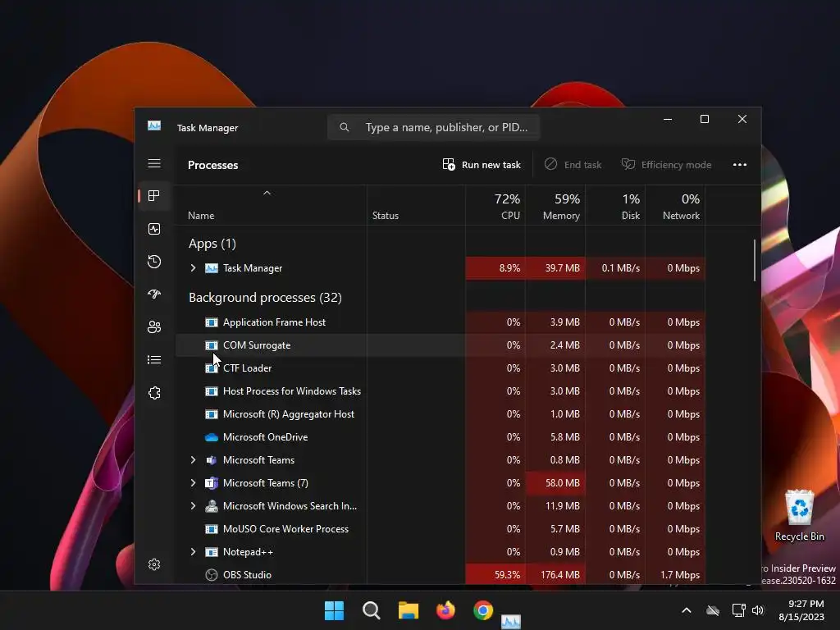
Task: Open the Users page in sidebar
Action: pos(154,326)
